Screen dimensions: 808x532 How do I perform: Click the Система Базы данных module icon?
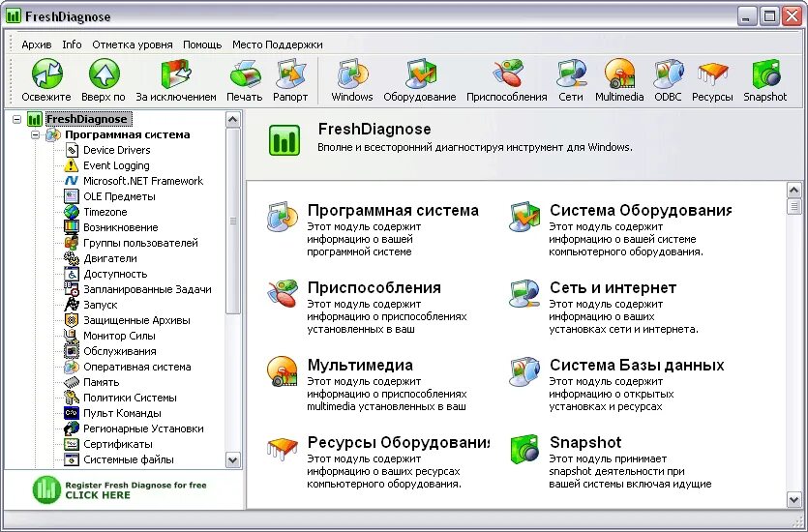524,371
